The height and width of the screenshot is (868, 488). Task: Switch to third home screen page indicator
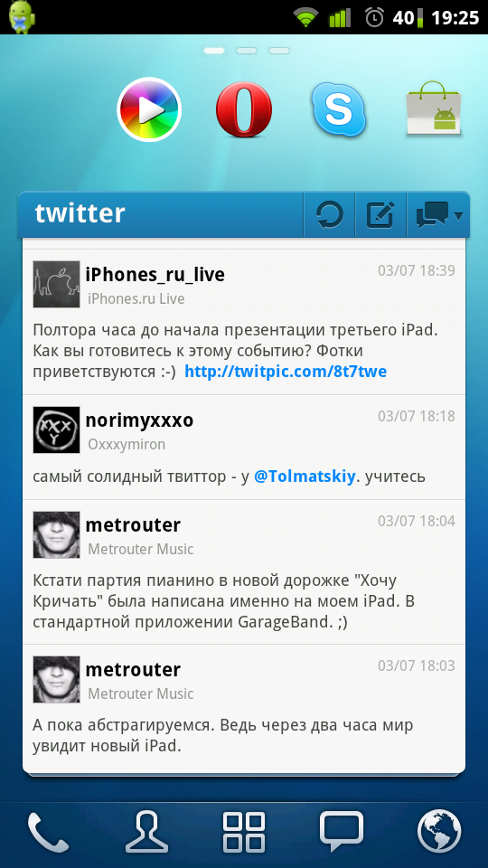[279, 51]
